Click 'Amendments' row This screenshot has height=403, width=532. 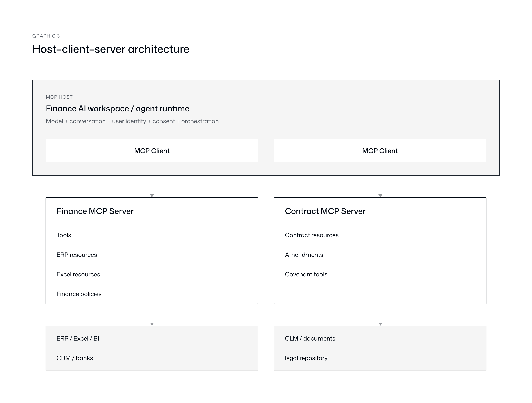304,255
